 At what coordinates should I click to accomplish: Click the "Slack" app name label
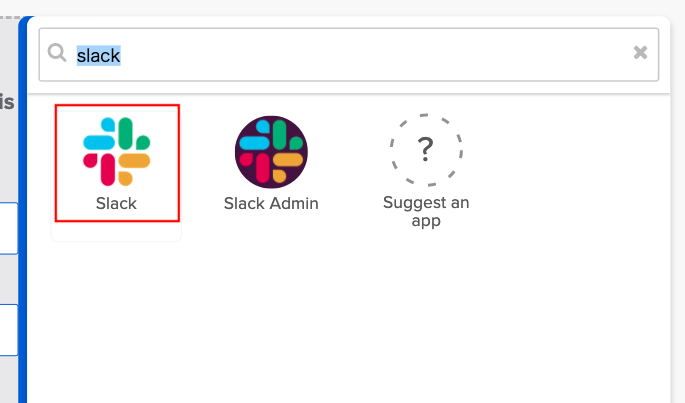(116, 204)
